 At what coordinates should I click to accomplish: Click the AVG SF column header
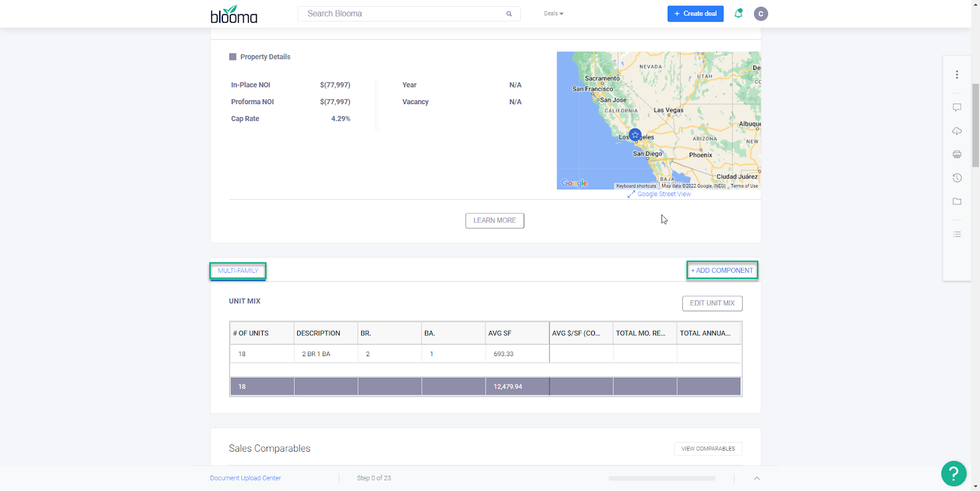pos(517,333)
